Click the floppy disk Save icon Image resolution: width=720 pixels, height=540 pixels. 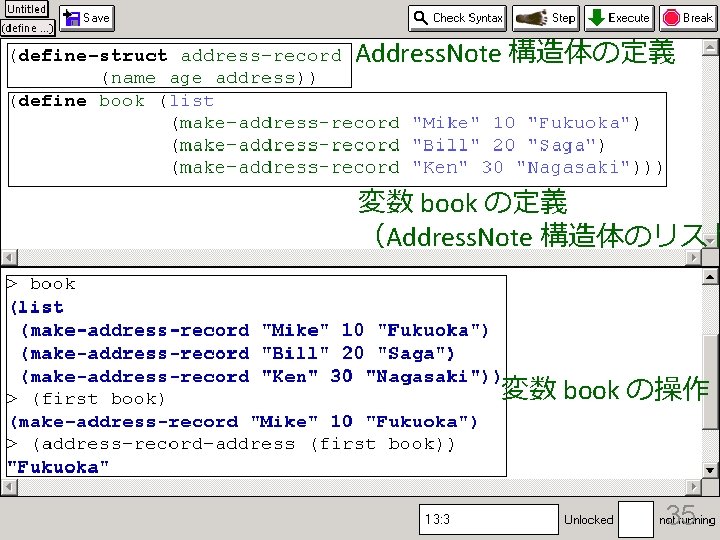(72, 18)
